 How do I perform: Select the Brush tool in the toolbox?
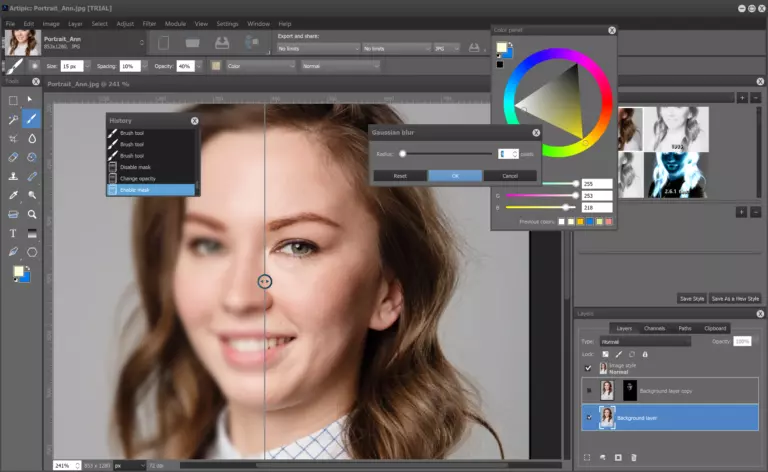click(32, 119)
